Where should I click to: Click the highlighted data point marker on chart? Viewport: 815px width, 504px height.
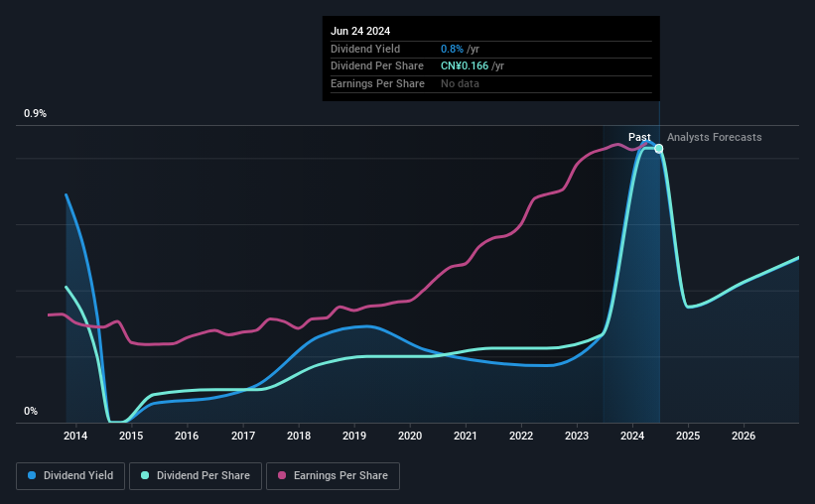pos(658,149)
